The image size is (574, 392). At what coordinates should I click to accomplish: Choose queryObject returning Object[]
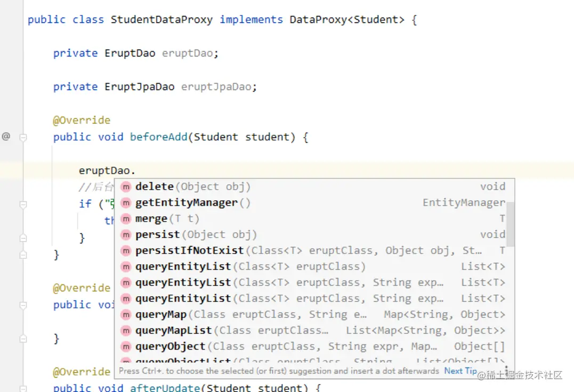pyautogui.click(x=314, y=347)
